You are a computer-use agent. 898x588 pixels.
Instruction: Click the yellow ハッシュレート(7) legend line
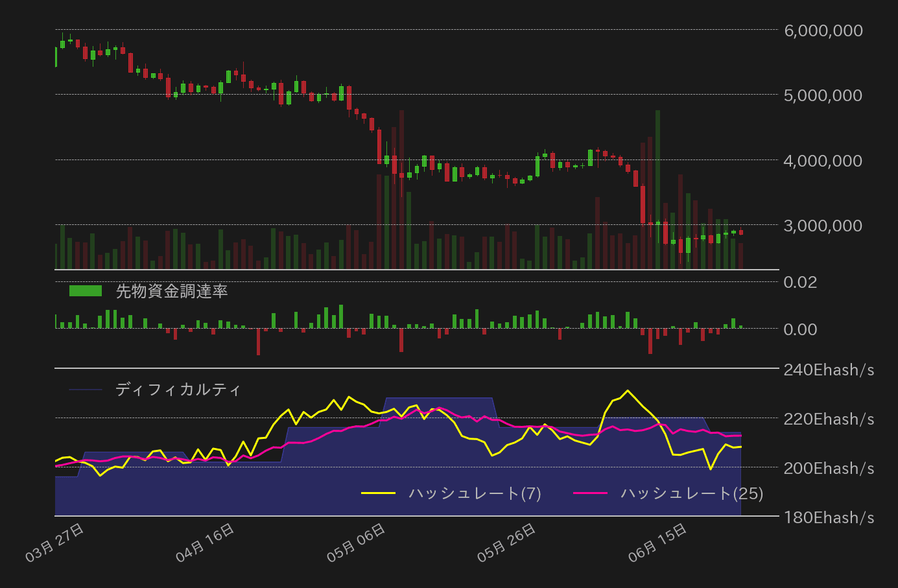(x=378, y=493)
